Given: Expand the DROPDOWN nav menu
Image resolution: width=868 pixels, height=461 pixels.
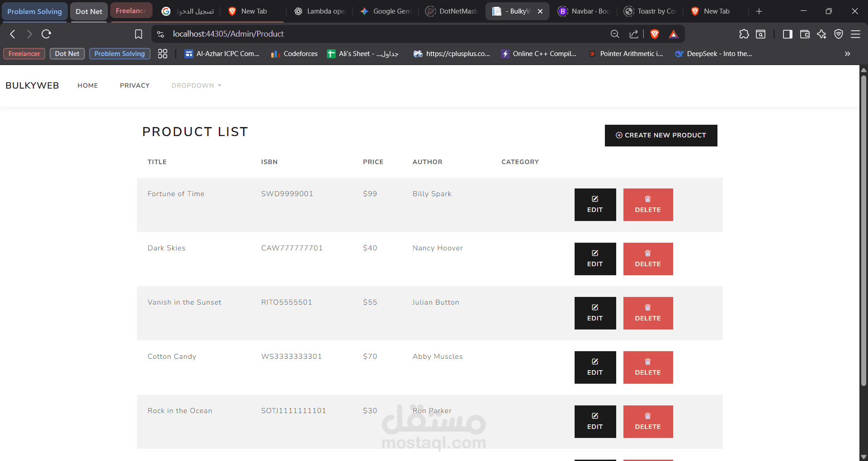Looking at the screenshot, I should coord(196,85).
